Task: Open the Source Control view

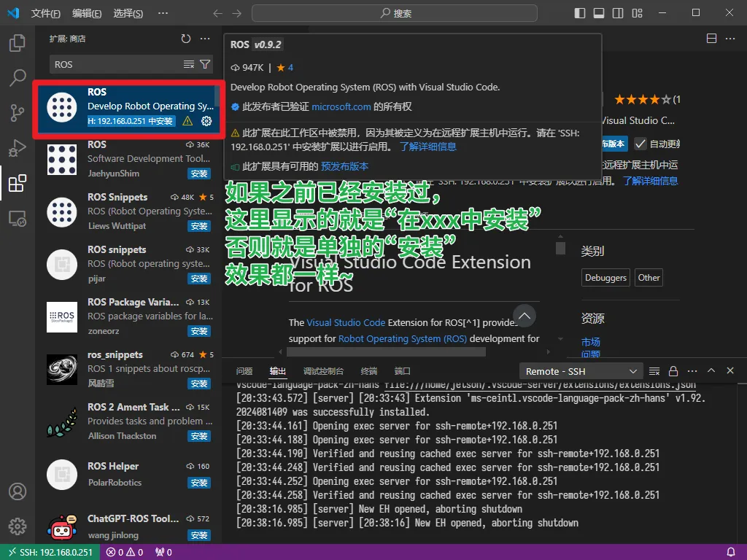Action: [18, 113]
